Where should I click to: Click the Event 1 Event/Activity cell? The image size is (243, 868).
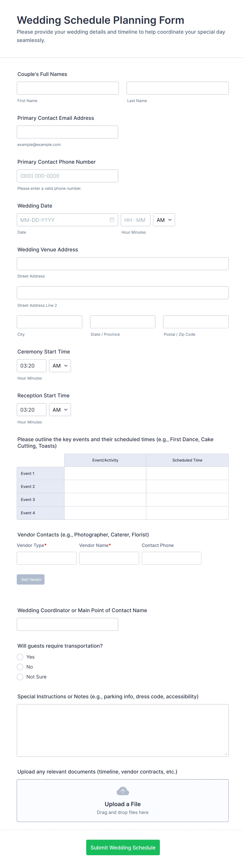click(105, 473)
